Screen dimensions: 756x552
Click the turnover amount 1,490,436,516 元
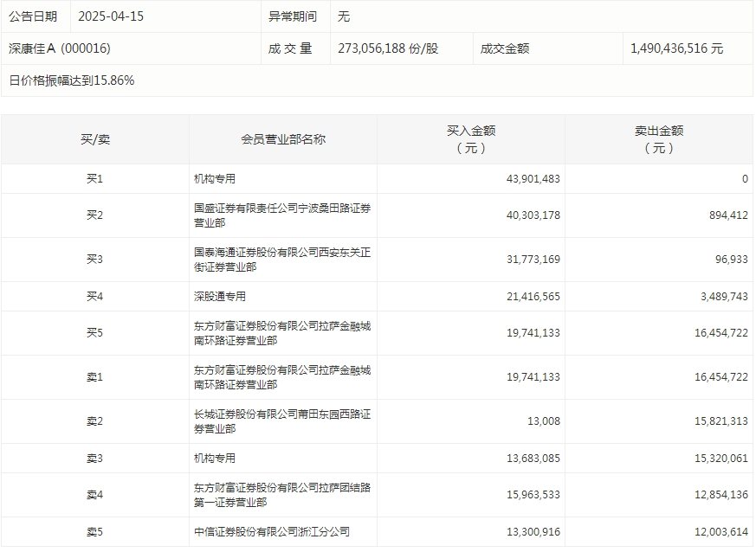(x=677, y=48)
